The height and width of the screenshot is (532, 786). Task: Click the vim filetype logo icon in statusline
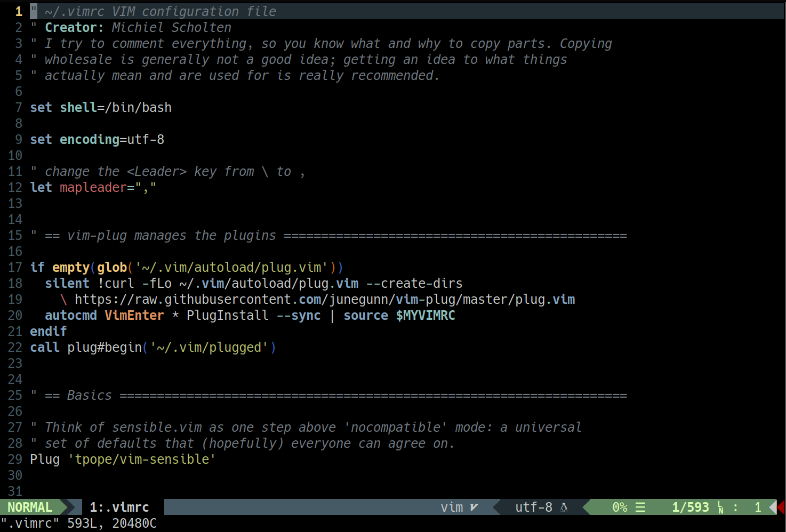(474, 507)
